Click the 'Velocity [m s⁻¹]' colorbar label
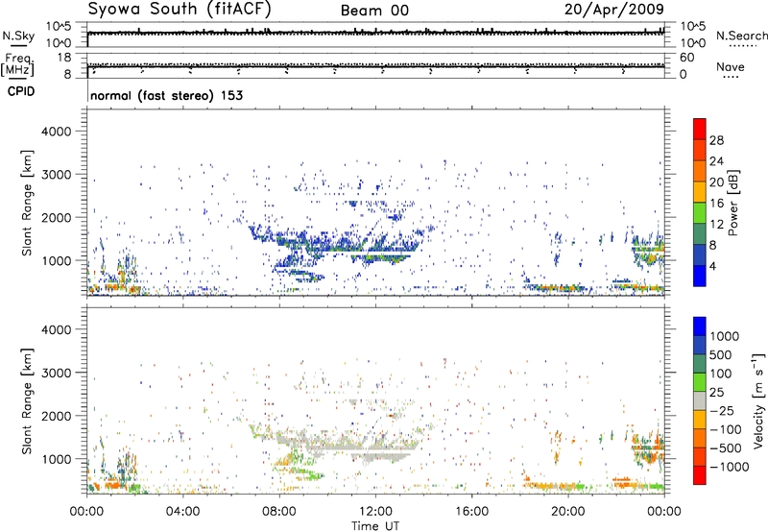The image size is (768, 532). click(758, 400)
